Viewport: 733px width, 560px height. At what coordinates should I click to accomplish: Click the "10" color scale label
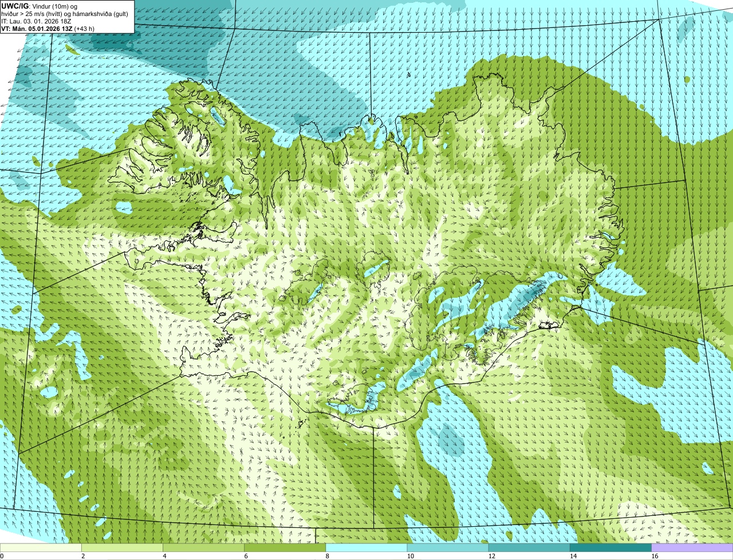point(410,556)
